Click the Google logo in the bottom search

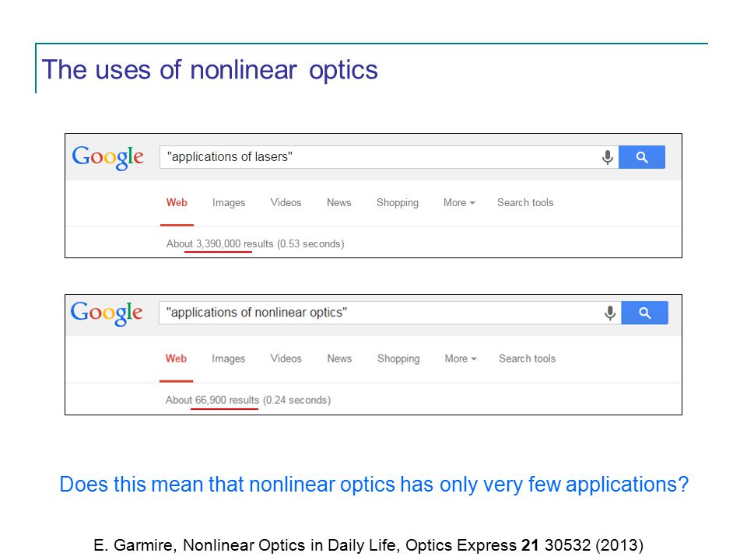(107, 313)
